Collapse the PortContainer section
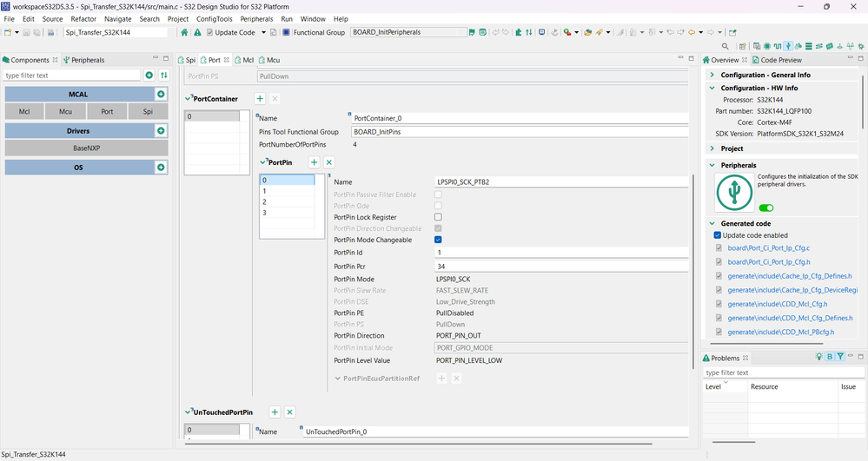Screen dimensions: 868x461 [x=188, y=98]
